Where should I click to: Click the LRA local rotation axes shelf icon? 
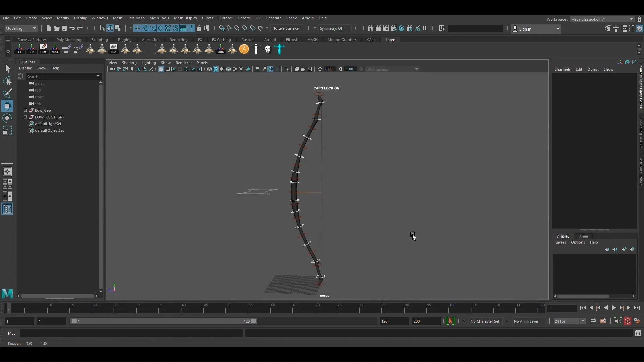[x=114, y=49]
